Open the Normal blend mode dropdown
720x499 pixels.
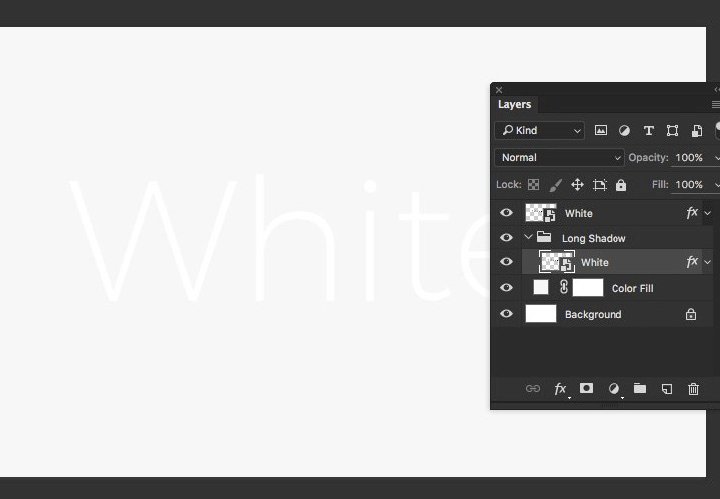(x=559, y=157)
